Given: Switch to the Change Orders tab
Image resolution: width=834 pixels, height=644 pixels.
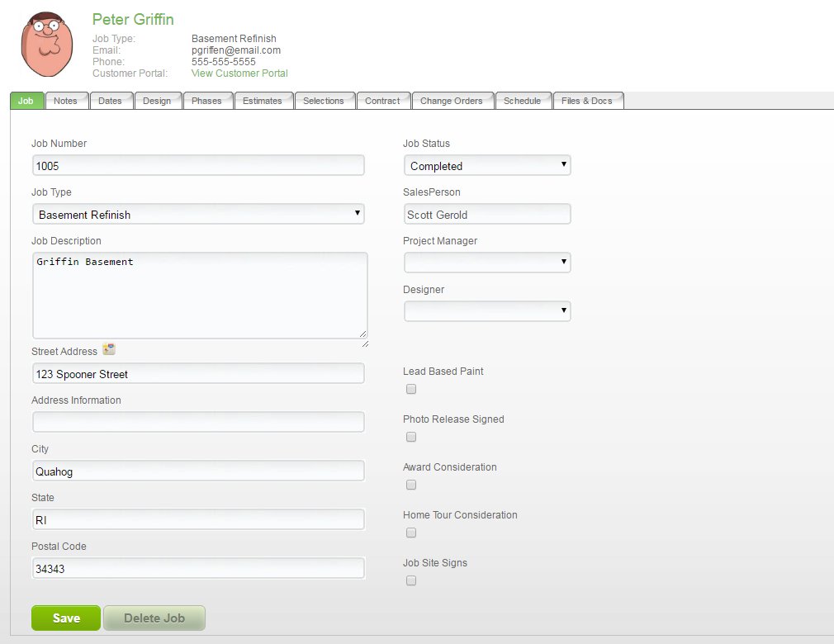Looking at the screenshot, I should coord(452,101).
